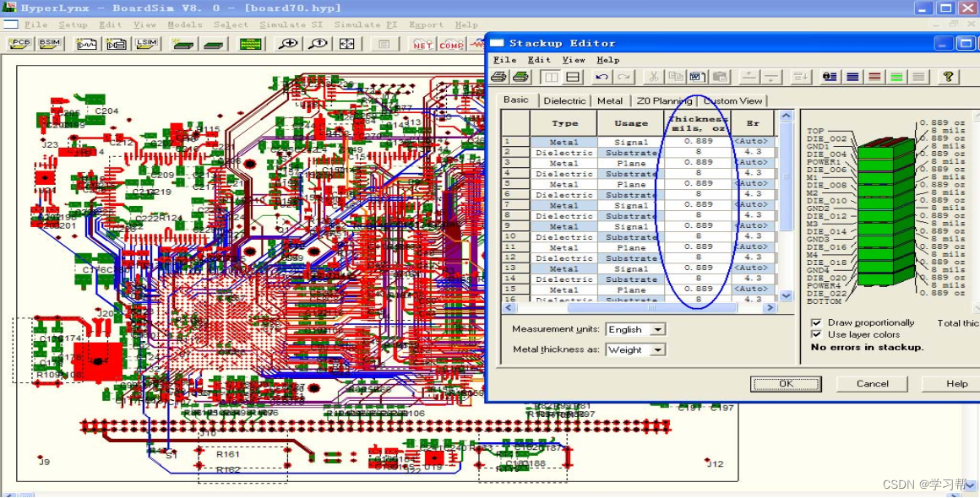Viewport: 980px width, 498px height.
Task: Click the LSIM toolbar icon
Action: click(147, 44)
